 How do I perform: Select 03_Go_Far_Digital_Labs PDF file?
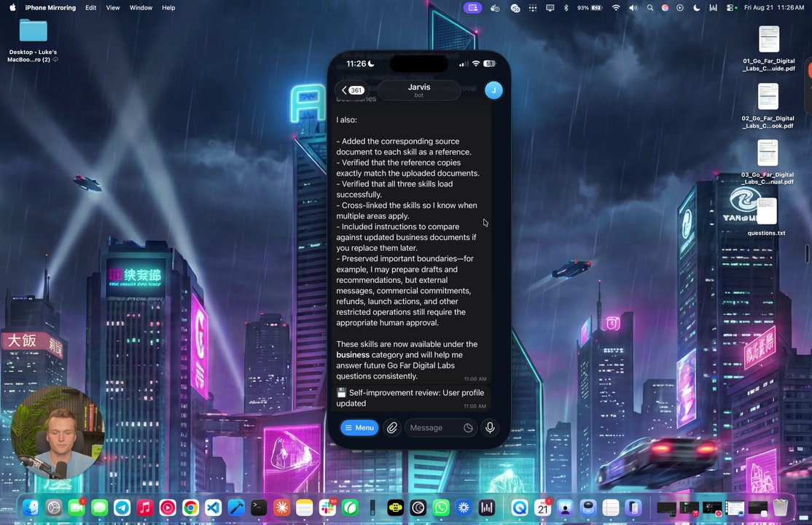[768, 162]
